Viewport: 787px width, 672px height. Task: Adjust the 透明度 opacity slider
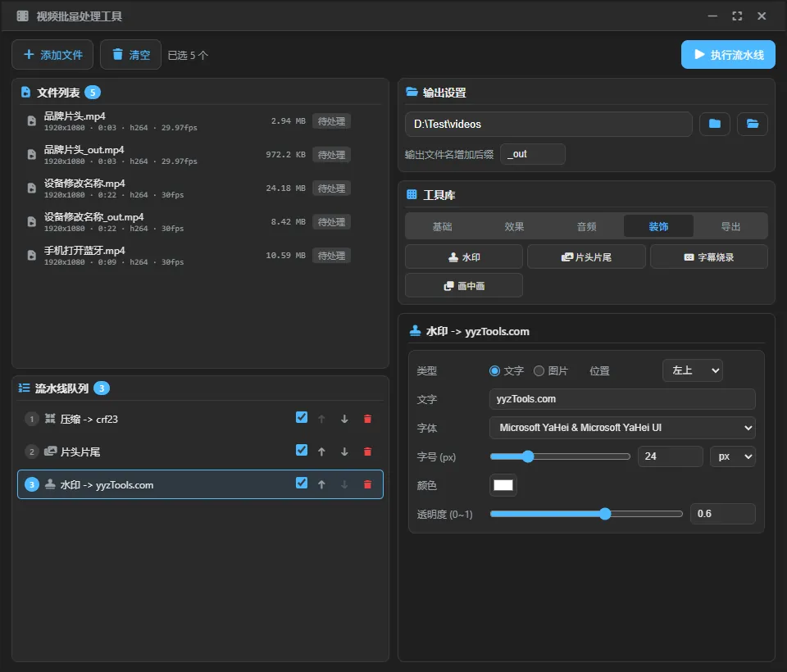586,513
